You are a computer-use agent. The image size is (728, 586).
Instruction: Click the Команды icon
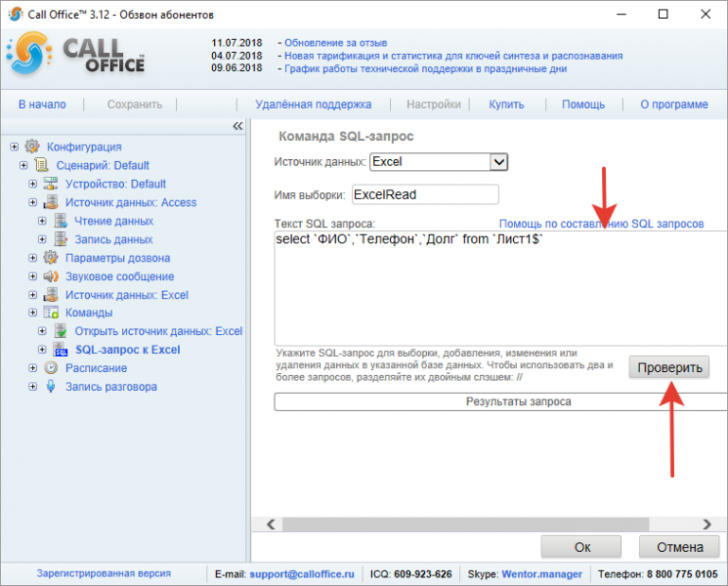click(x=51, y=313)
